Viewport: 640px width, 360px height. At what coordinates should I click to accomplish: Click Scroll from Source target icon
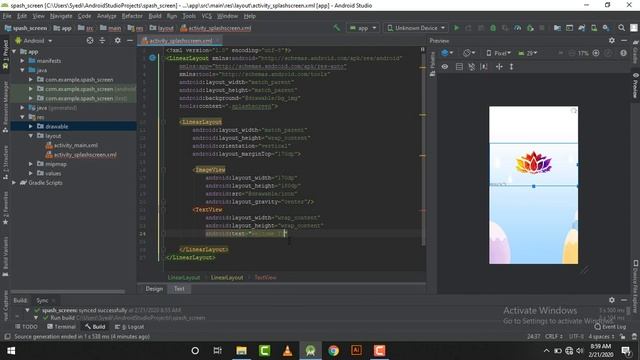pyautogui.click(x=90, y=40)
